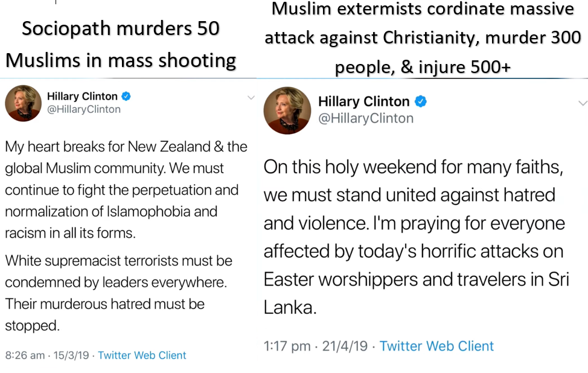588x373 pixels.
Task: Click the Twitter Web Client link dated 21/4/19
Action: (x=436, y=346)
